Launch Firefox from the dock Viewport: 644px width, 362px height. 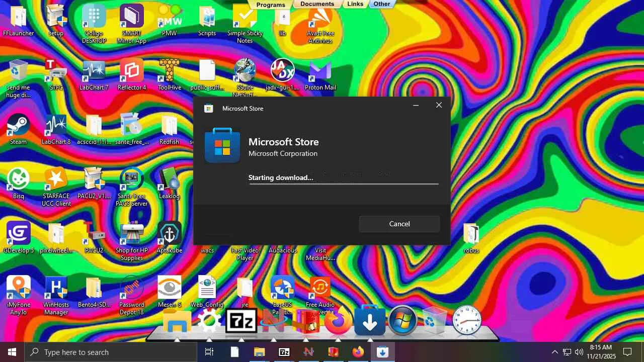(338, 320)
